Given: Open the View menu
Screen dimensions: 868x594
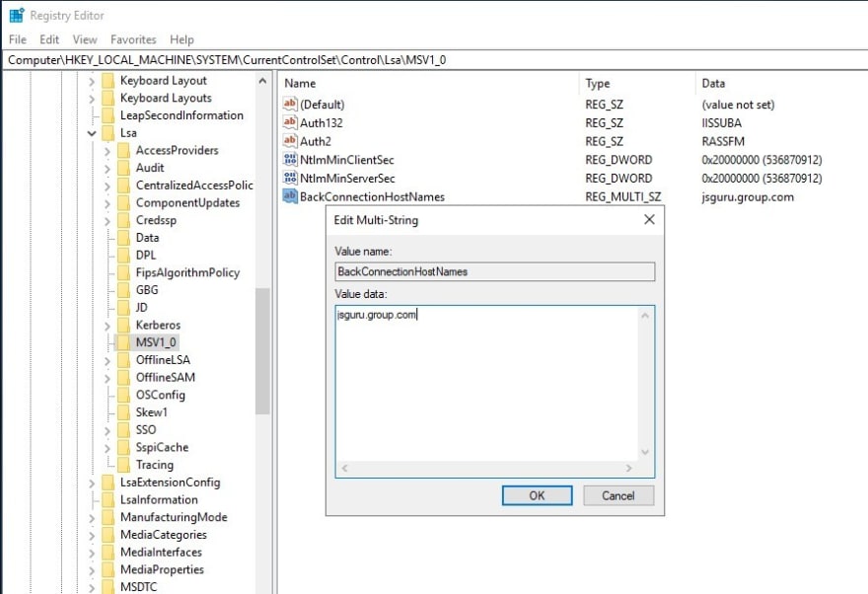Looking at the screenshot, I should tap(85, 39).
